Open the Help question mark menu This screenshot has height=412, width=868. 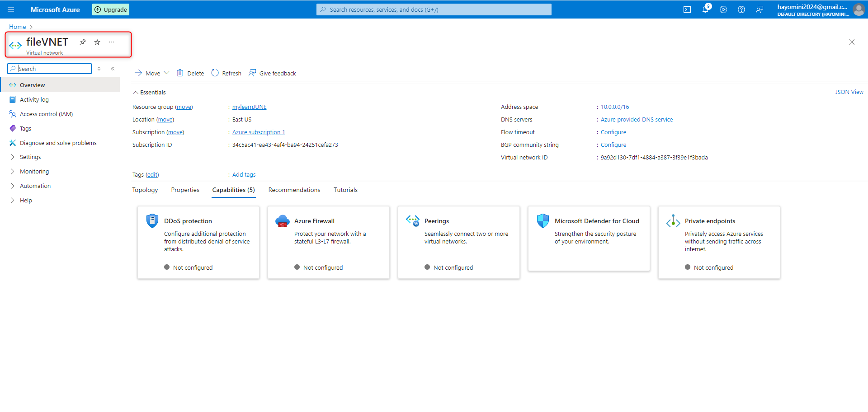741,9
